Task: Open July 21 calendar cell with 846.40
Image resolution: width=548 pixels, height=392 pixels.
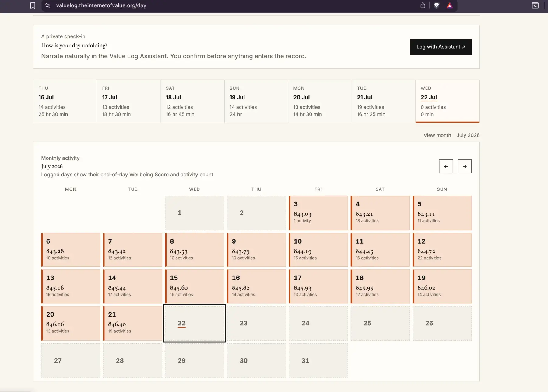Action: [x=132, y=323]
